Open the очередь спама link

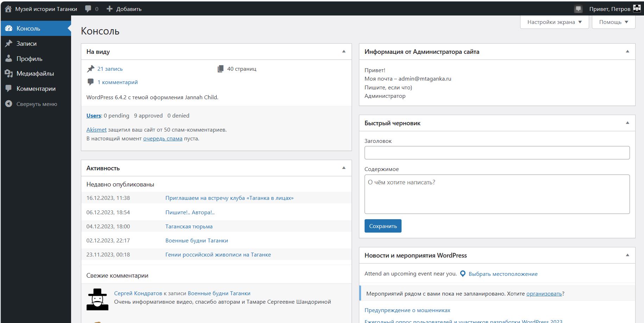click(x=163, y=138)
